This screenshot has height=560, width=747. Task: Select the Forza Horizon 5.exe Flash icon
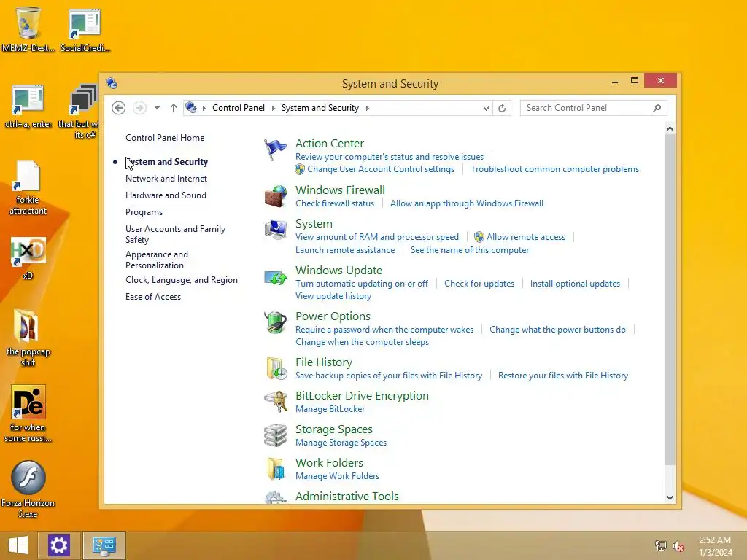tap(28, 489)
